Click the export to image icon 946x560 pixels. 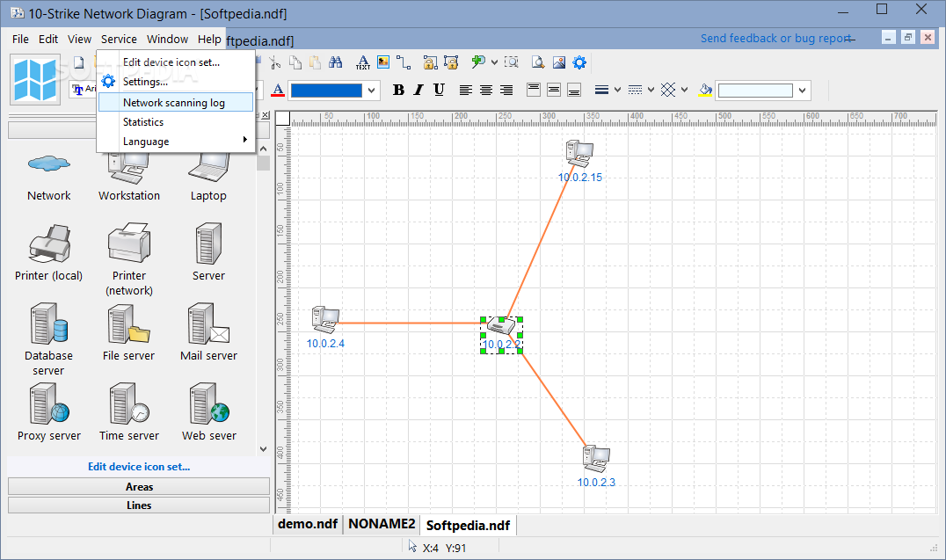tap(559, 62)
